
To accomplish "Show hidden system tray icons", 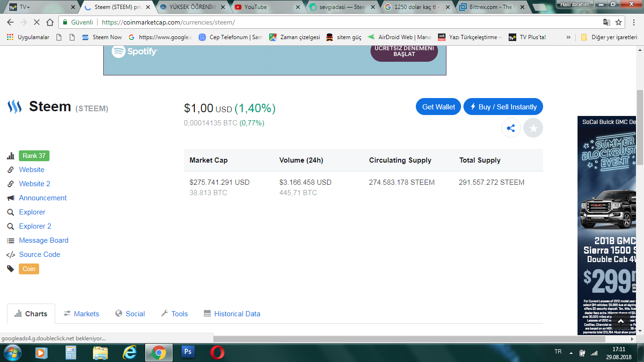I will [571, 353].
